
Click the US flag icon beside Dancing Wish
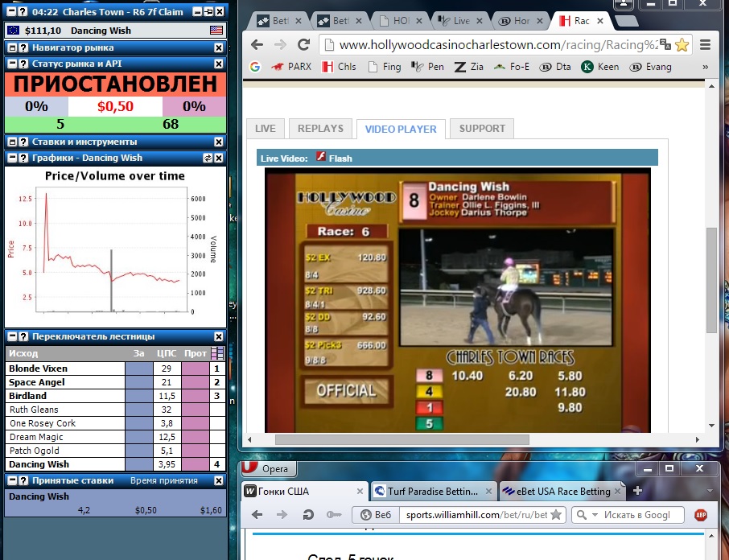(216, 31)
